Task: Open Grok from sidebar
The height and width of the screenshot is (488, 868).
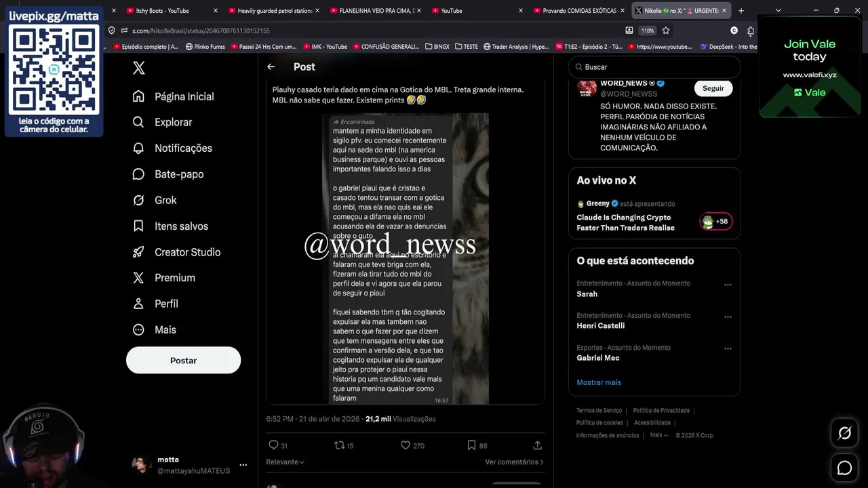Action: [x=155, y=200]
